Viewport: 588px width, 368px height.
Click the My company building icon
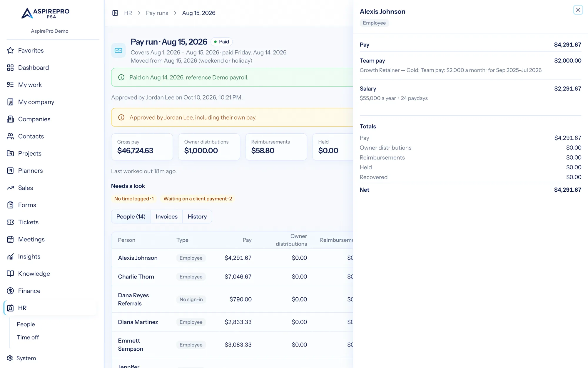(10, 102)
